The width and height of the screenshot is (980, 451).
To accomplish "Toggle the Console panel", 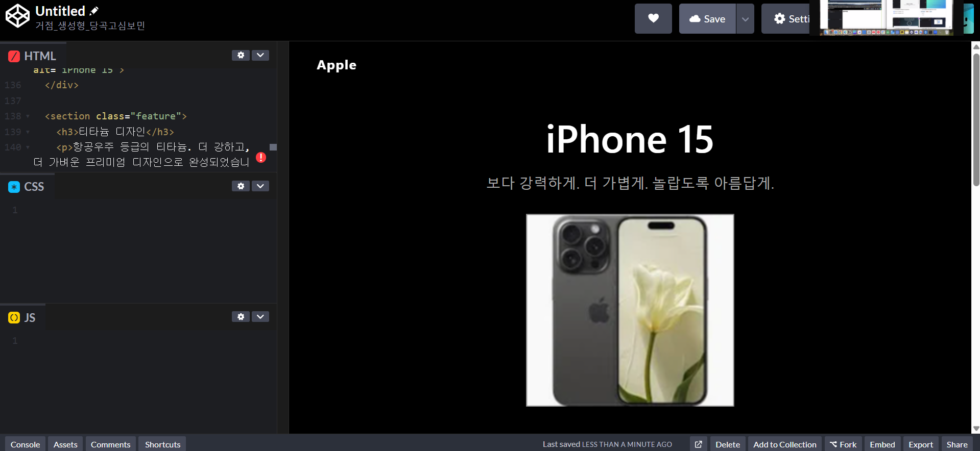I will pos(25,444).
